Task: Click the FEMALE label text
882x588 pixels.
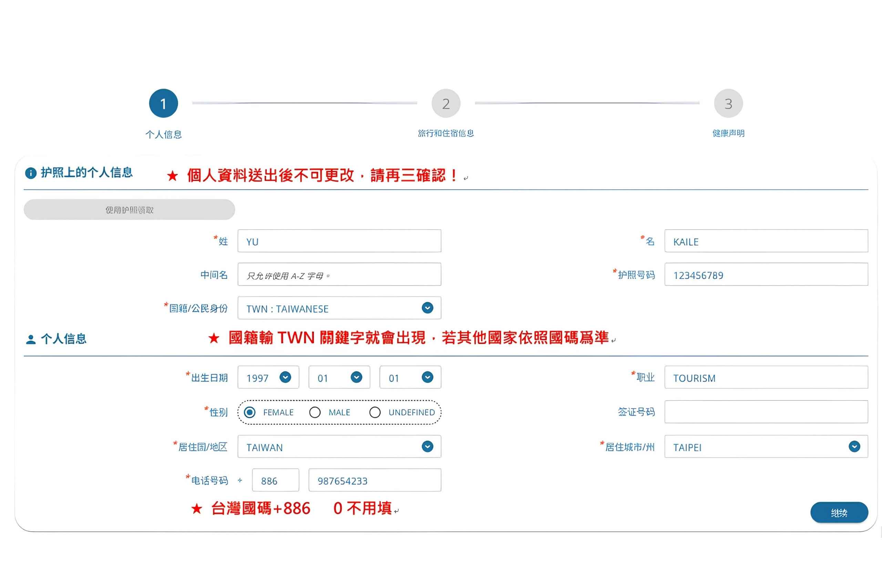Action: coord(278,413)
